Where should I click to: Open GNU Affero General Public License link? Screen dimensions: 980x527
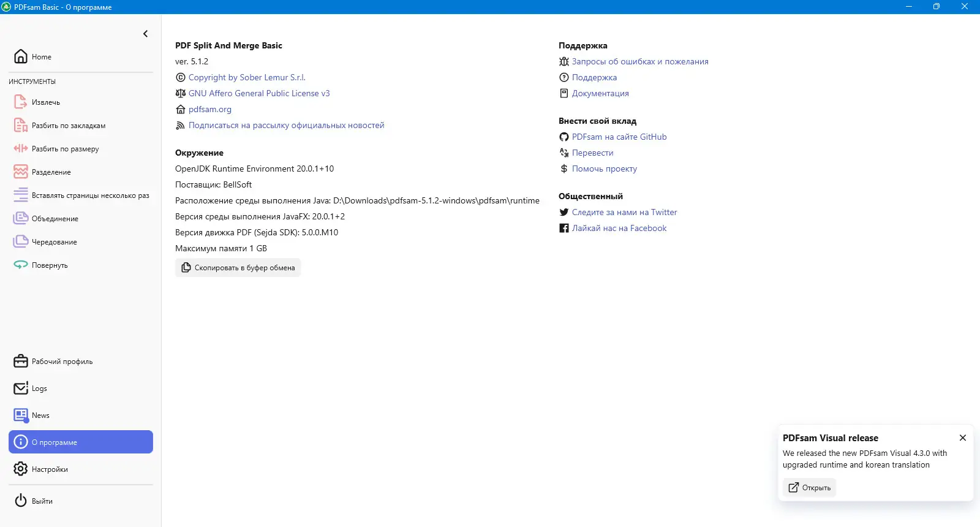[x=259, y=93]
